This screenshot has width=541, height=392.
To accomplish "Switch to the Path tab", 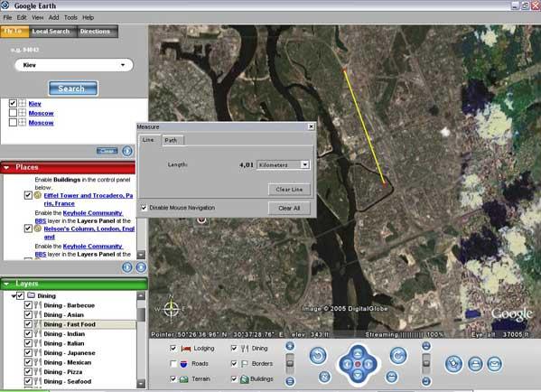I will 171,140.
